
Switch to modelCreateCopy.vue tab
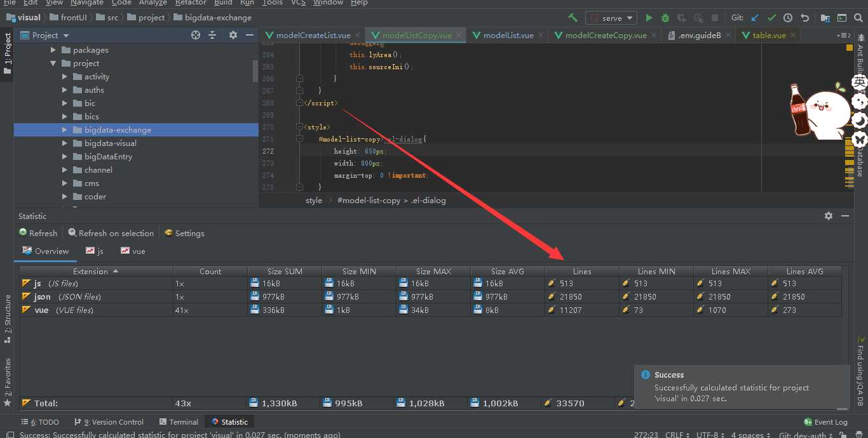tap(606, 35)
